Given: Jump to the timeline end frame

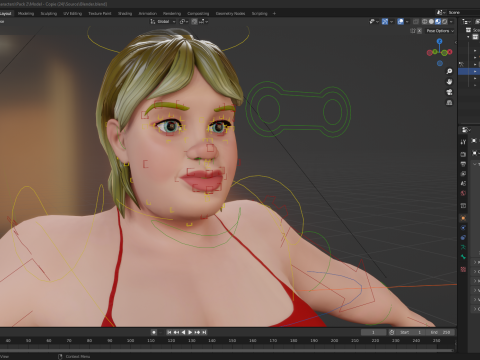Looking at the screenshot, I should 204,332.
